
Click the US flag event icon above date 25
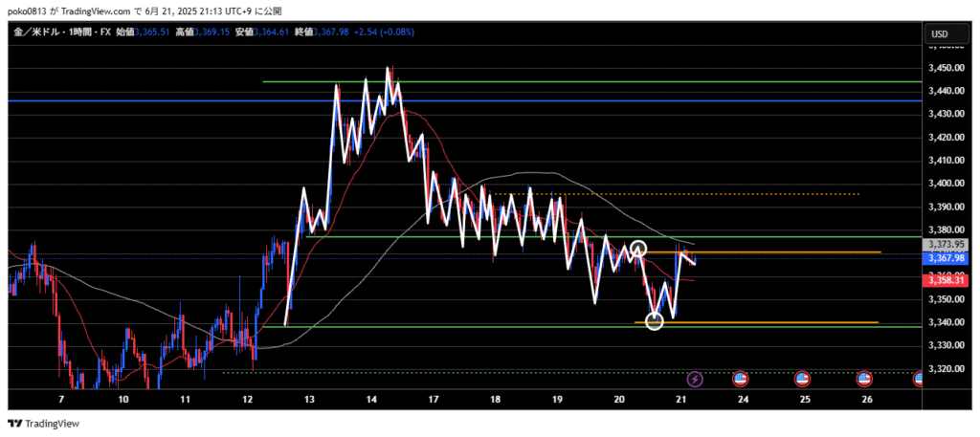coord(803,379)
